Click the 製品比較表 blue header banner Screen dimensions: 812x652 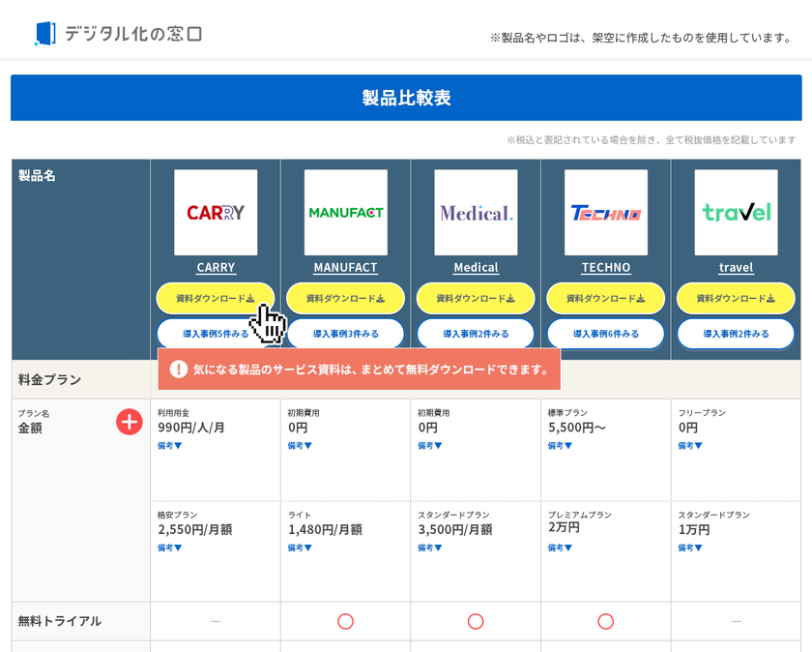coord(406,98)
